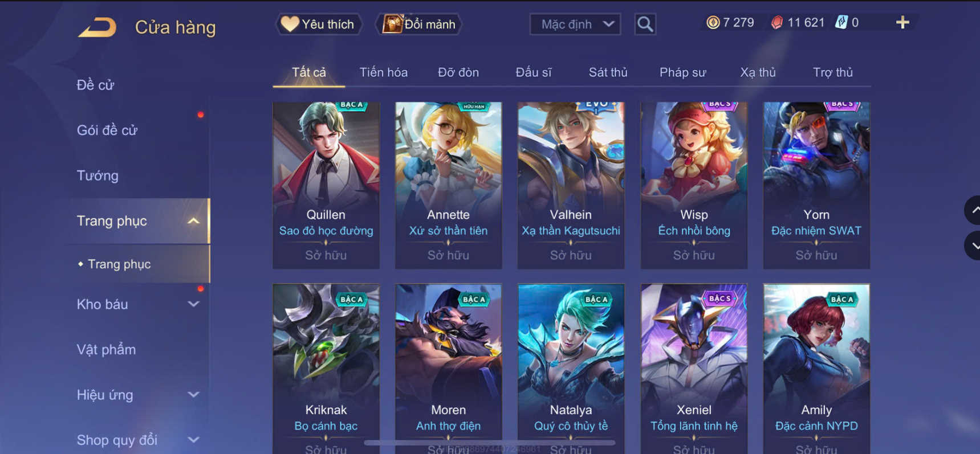The image size is (980, 454).
Task: Expand the Hiệu ứng sidebar section
Action: (194, 395)
